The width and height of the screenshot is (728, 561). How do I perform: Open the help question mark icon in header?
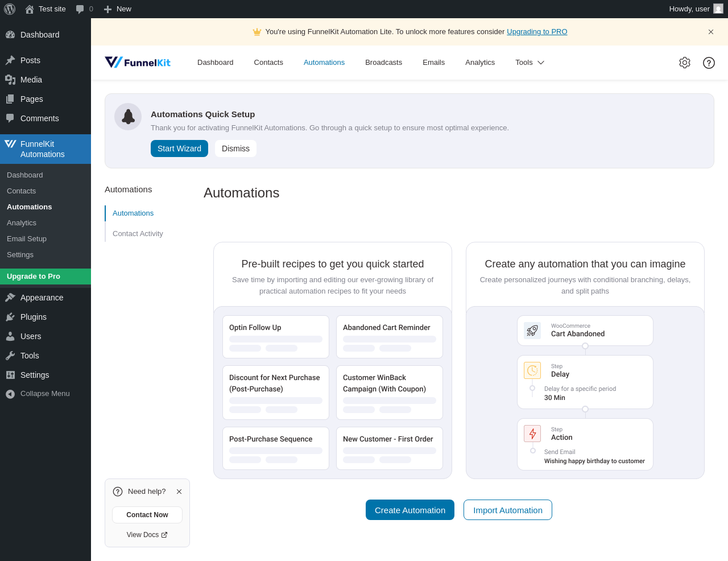click(709, 63)
